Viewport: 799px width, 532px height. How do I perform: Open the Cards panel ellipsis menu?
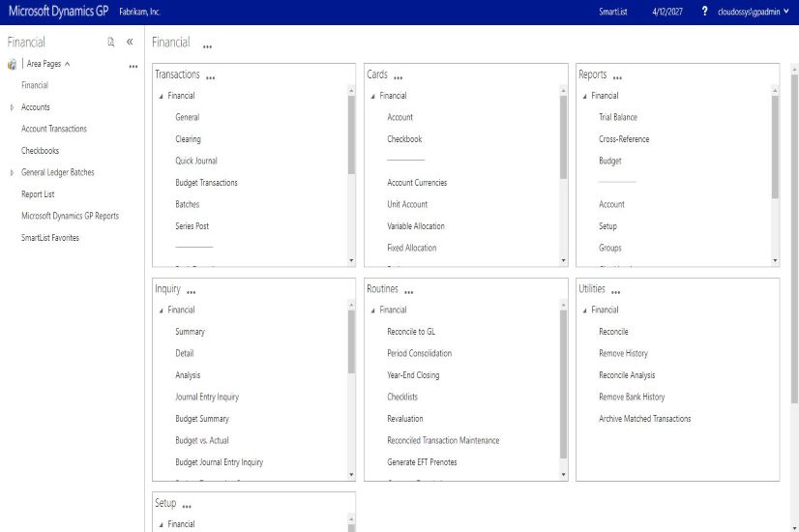coord(398,78)
